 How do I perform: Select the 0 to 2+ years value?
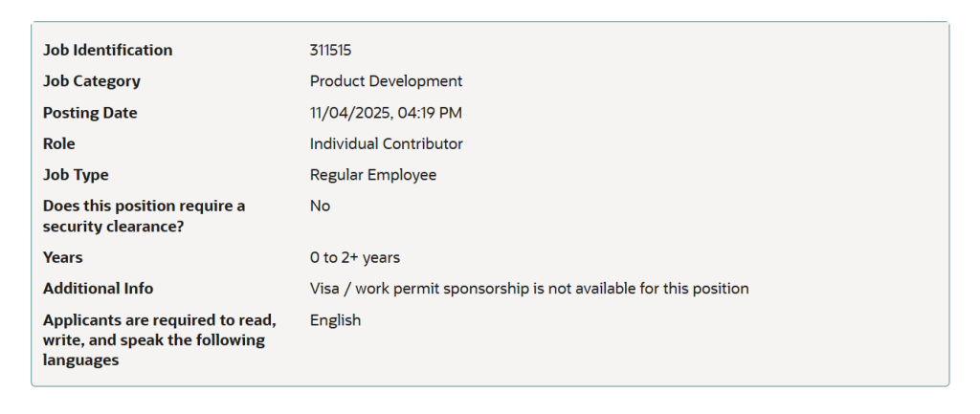354,257
